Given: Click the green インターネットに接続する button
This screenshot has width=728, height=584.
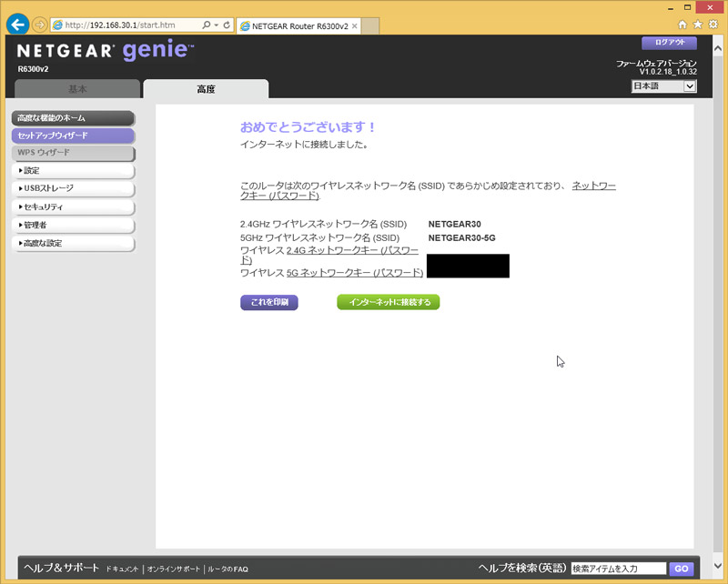Looking at the screenshot, I should coord(389,302).
